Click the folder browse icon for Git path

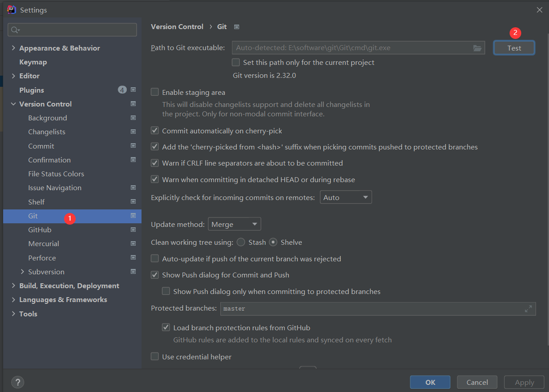(x=477, y=48)
